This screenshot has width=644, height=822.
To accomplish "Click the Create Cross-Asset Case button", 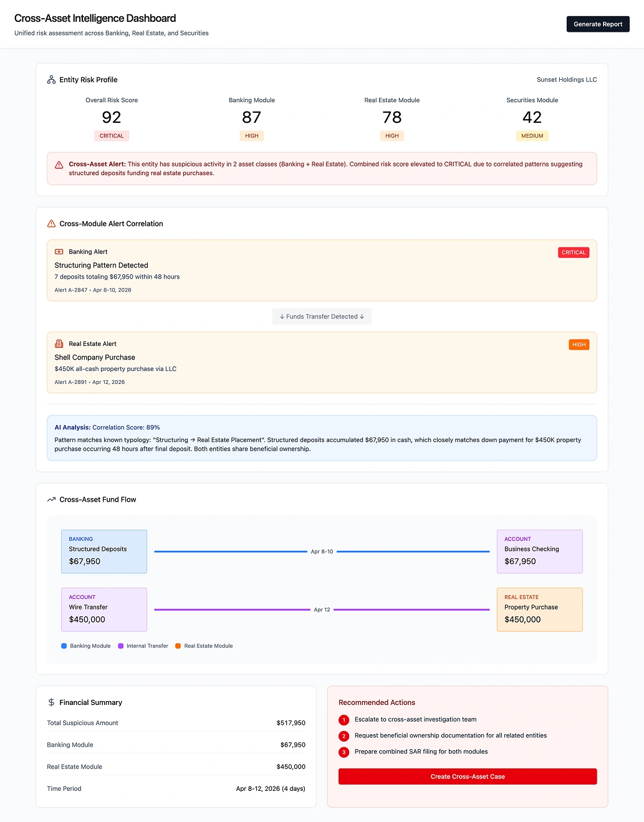I will 467,777.
